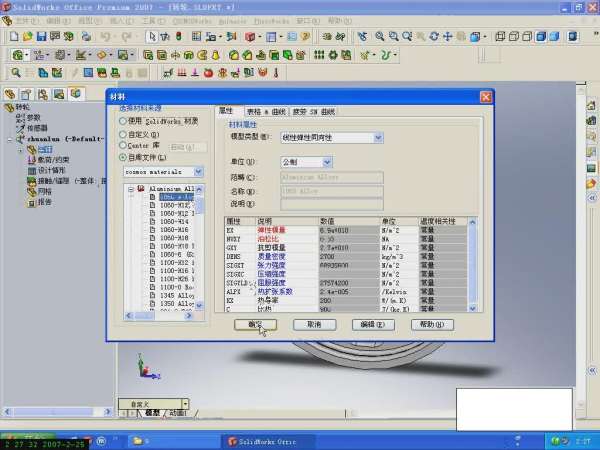Click the SolidWorks Office taskbar button
Viewport: 600px width, 450px height.
tap(268, 442)
